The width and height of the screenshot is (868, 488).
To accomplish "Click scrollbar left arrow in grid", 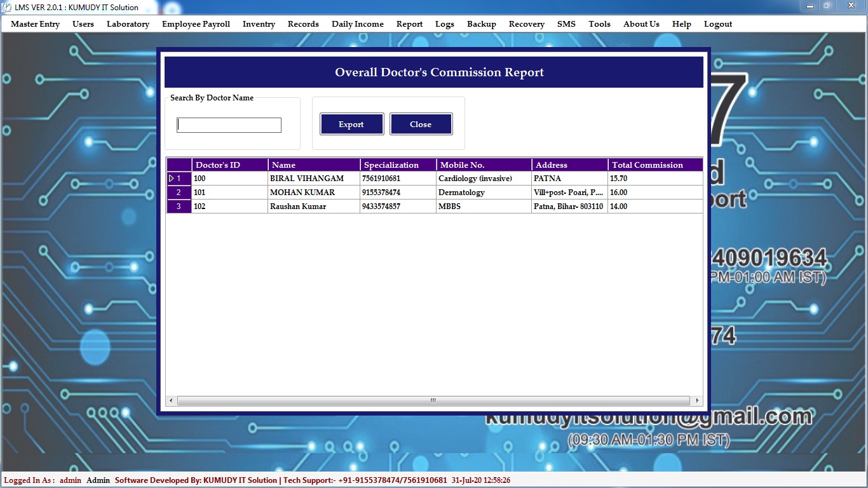I will [x=171, y=401].
